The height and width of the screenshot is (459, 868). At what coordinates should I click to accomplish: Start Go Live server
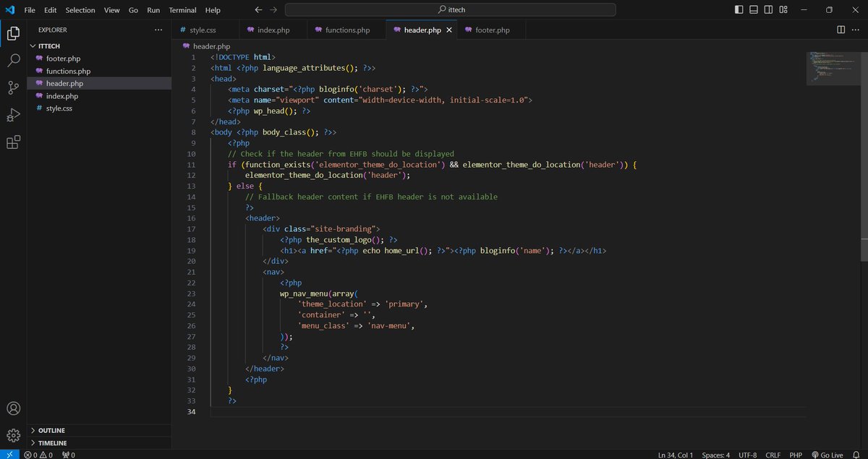[x=827, y=455]
